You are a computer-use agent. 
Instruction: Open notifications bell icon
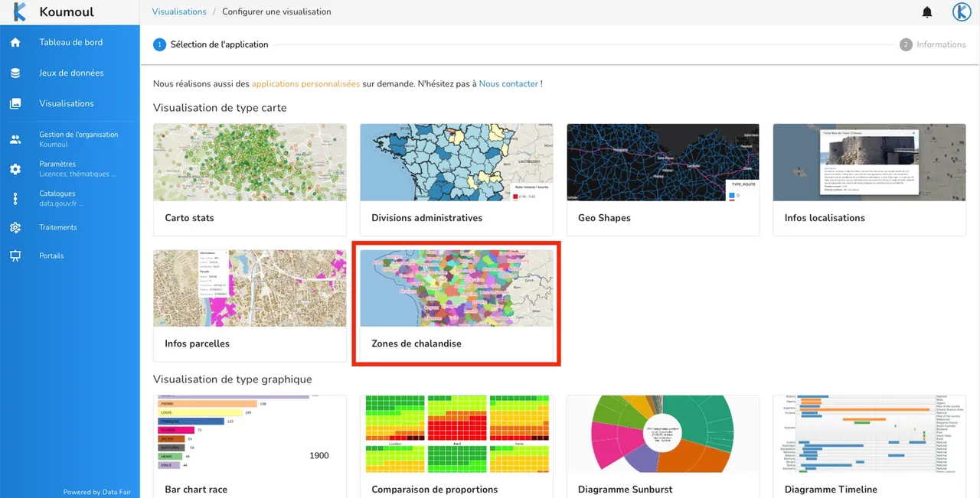(x=927, y=12)
